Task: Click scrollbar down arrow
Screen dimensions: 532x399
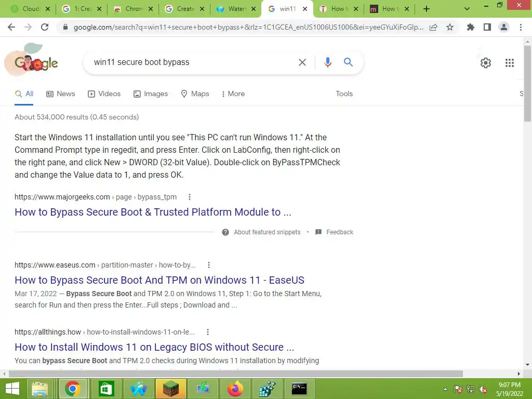Action: tap(527, 365)
